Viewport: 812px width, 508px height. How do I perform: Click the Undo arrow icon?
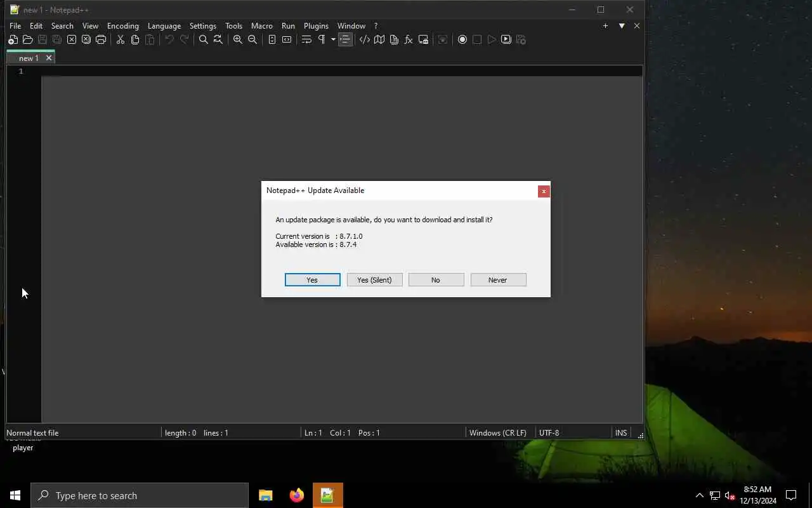(169, 39)
